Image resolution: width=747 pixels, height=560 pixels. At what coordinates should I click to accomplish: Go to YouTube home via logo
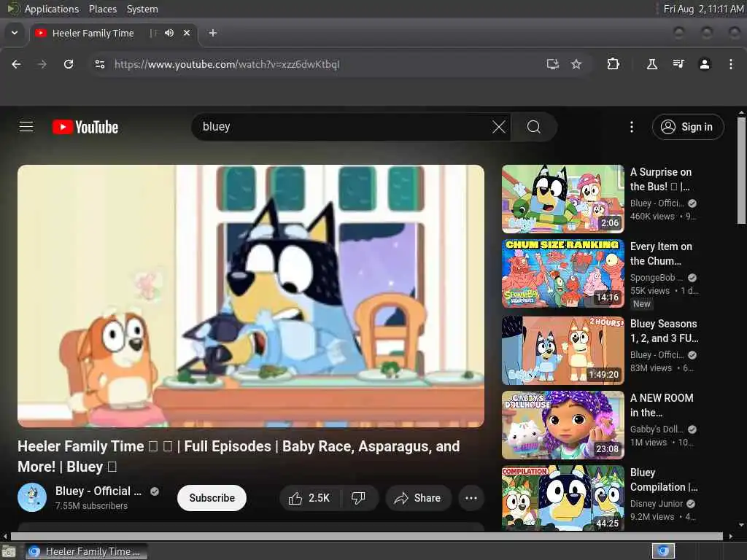tap(85, 127)
